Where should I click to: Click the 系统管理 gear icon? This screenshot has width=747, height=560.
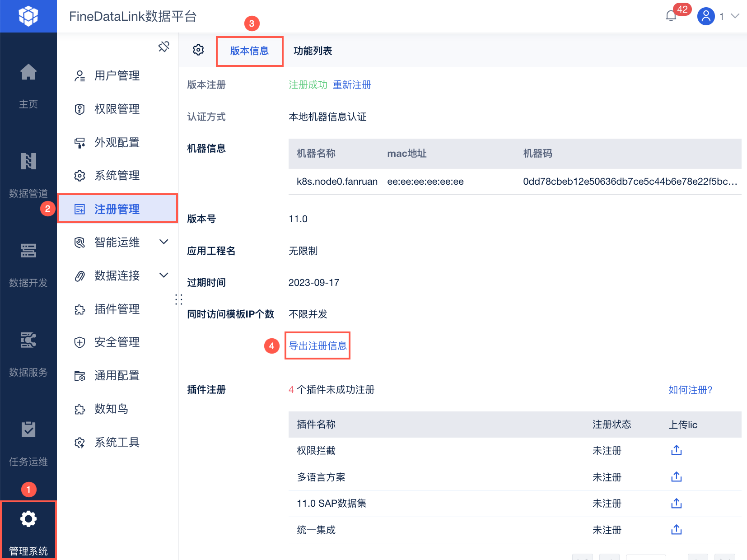tap(79, 176)
